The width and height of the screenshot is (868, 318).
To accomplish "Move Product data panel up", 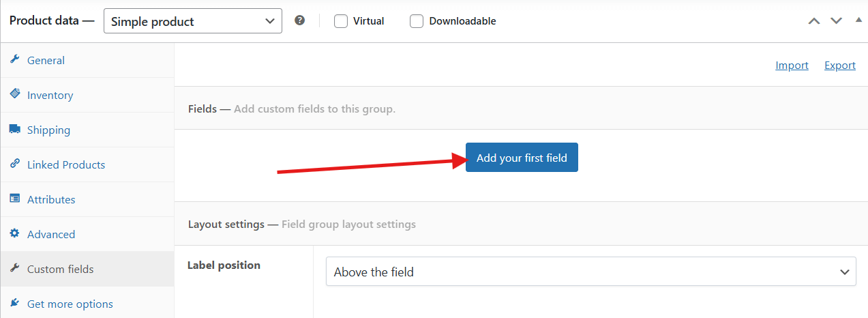I will coord(813,21).
